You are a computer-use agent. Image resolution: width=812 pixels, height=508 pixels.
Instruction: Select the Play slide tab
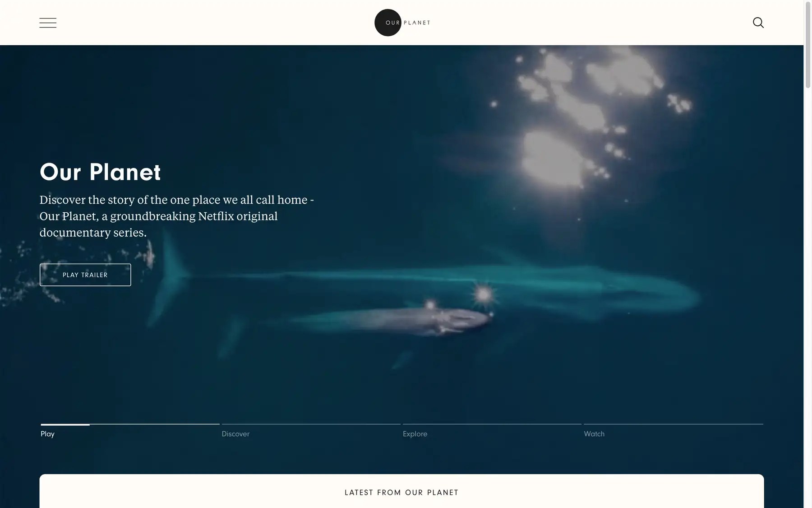130,432
